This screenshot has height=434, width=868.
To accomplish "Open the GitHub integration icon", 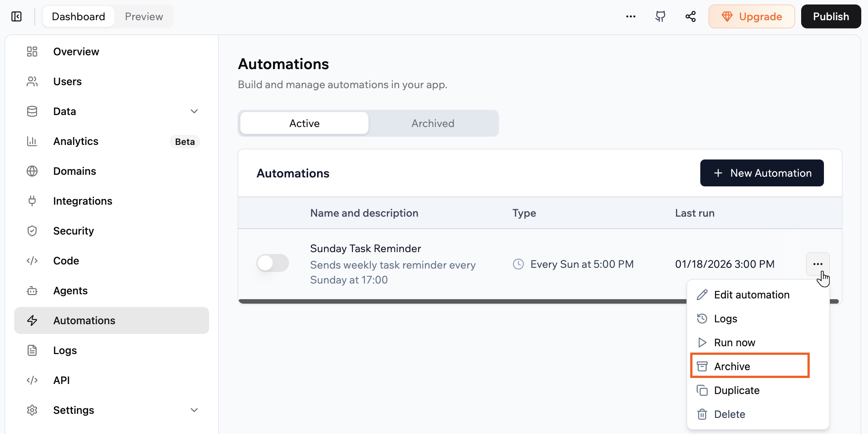I will (x=660, y=16).
